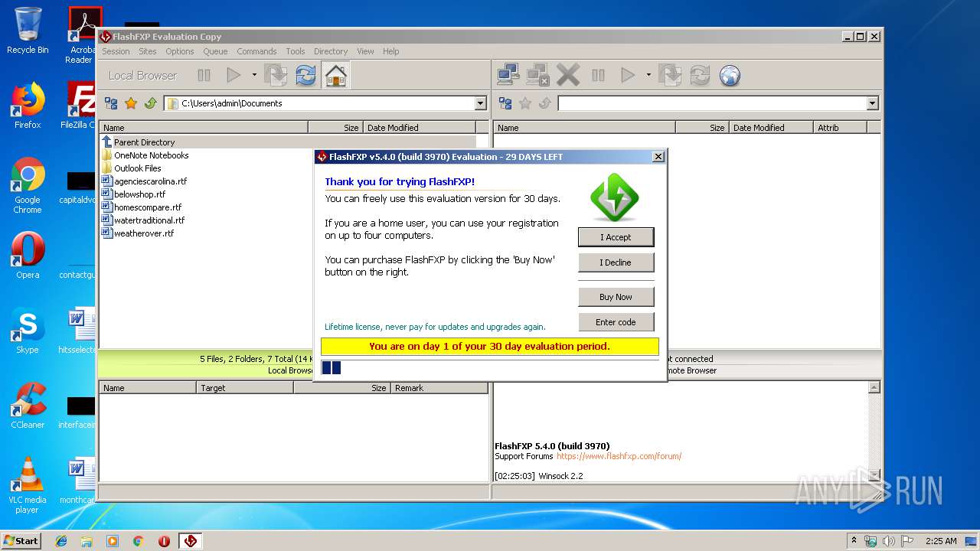Screen dimensions: 980x551
Task: Expand the local path dropdown
Action: [481, 103]
